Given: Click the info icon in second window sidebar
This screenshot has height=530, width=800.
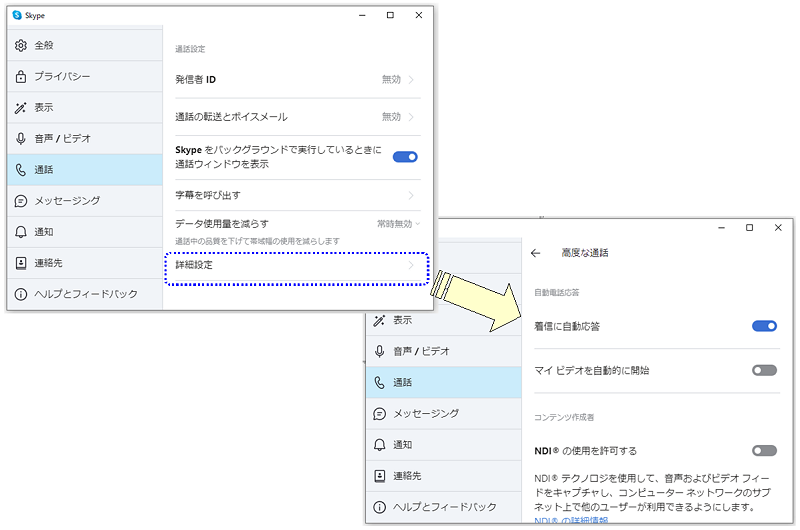Looking at the screenshot, I should click(379, 507).
